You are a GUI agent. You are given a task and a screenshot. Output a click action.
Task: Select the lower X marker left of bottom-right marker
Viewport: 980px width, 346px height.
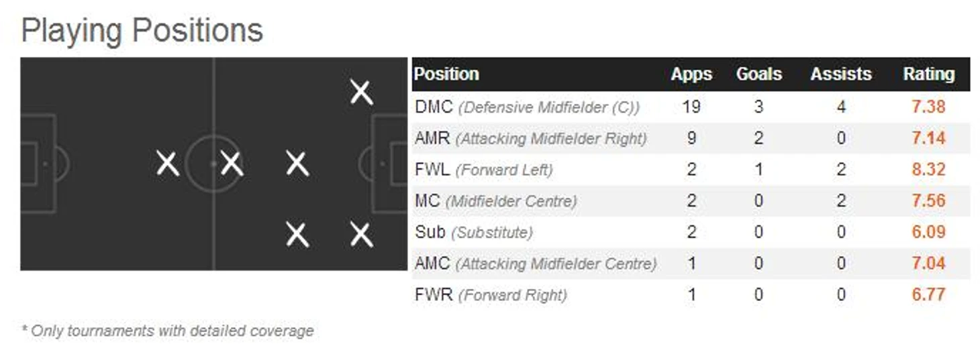click(297, 235)
